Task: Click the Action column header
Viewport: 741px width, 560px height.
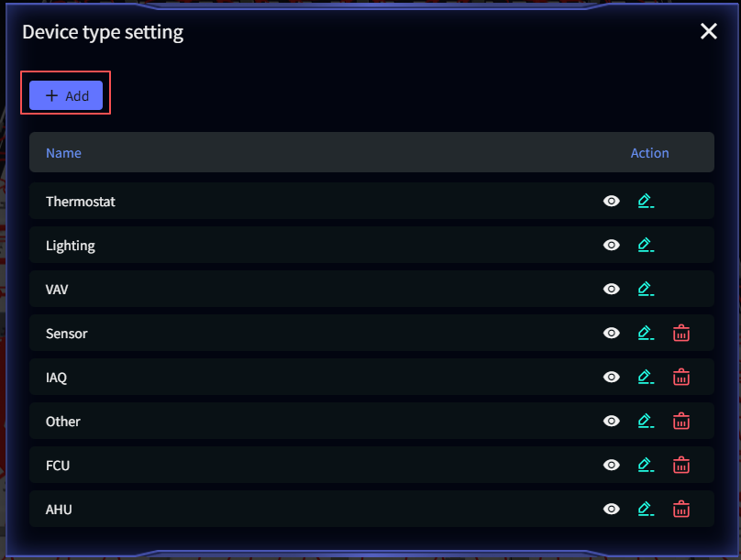Action: coord(649,153)
